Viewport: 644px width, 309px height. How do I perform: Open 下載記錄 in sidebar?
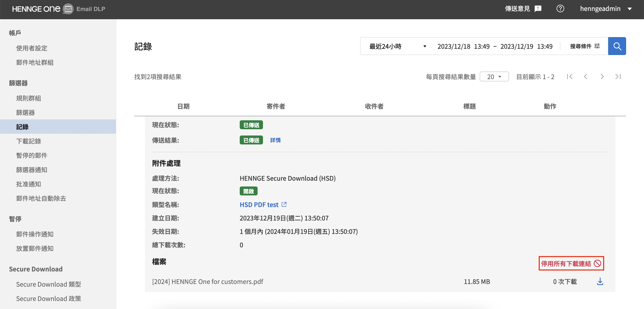pos(28,141)
